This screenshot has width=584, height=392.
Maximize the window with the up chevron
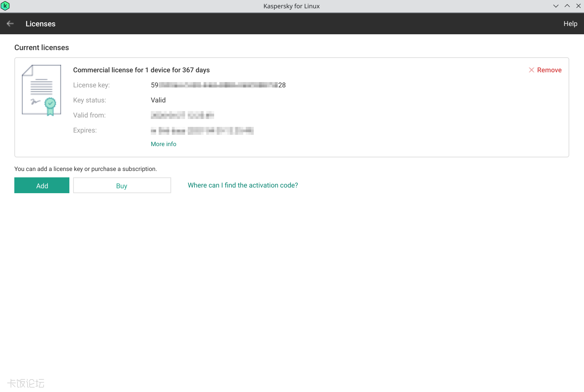(x=567, y=6)
